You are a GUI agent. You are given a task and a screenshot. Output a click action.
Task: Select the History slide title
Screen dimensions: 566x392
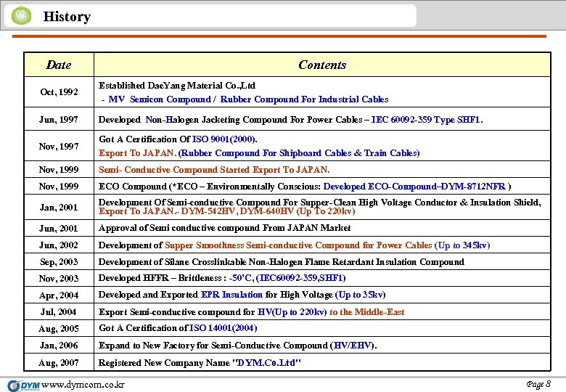tap(67, 17)
